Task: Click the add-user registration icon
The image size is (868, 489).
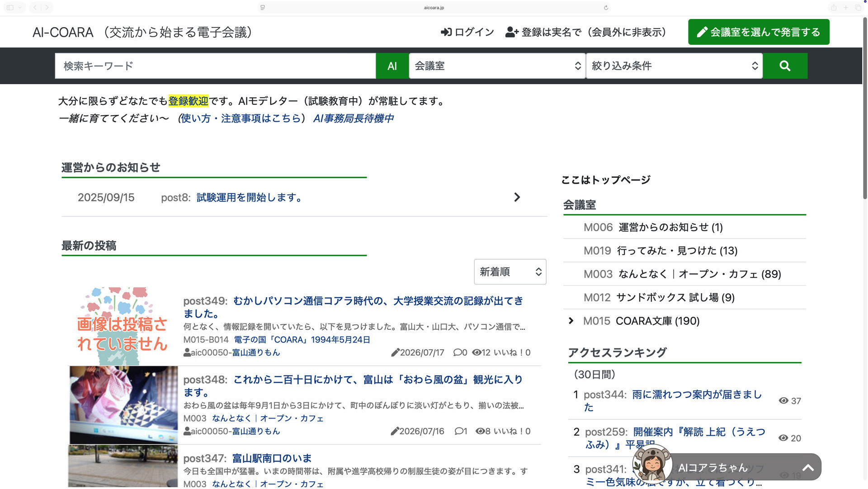Action: (x=512, y=32)
